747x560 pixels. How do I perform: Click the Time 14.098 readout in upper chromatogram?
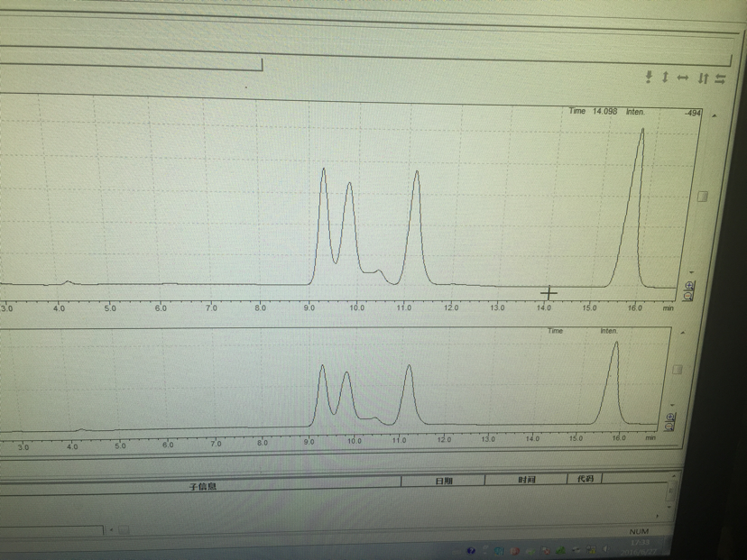(x=593, y=111)
